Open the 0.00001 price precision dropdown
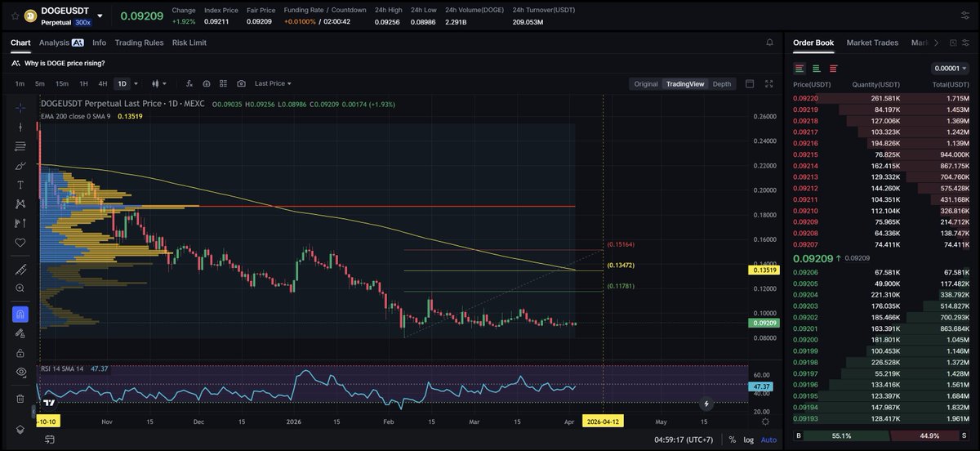Image resolution: width=980 pixels, height=451 pixels. tap(950, 69)
